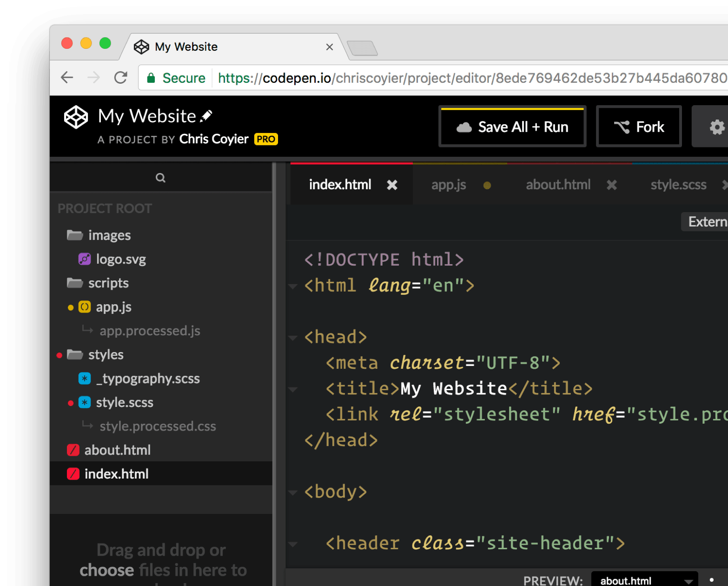
Task: Click the closing head tag line
Action: 341,440
